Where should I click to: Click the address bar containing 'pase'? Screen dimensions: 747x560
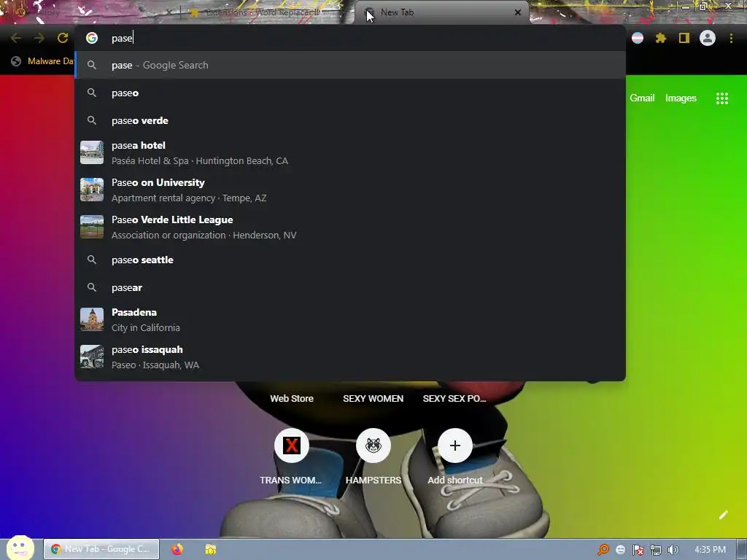point(350,38)
